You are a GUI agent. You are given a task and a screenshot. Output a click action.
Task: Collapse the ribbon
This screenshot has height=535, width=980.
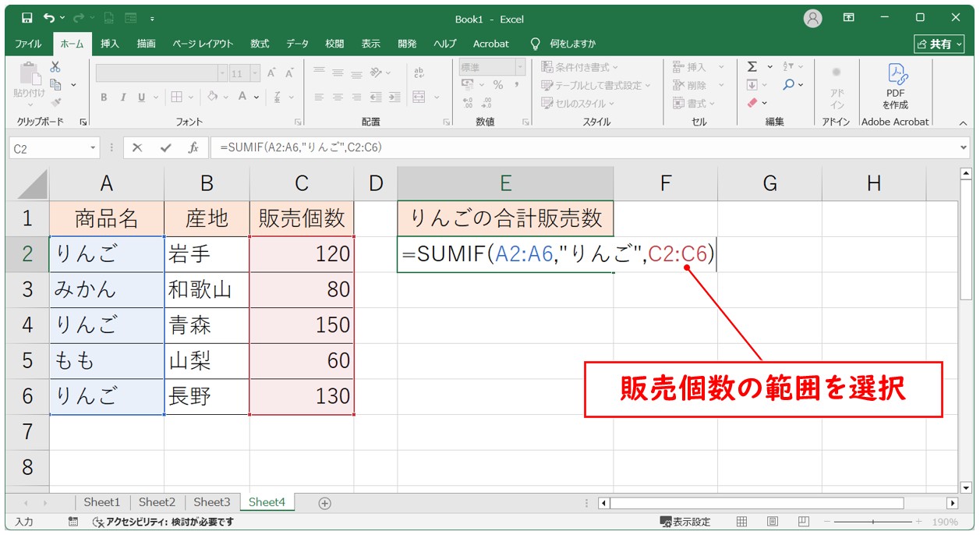coord(962,122)
